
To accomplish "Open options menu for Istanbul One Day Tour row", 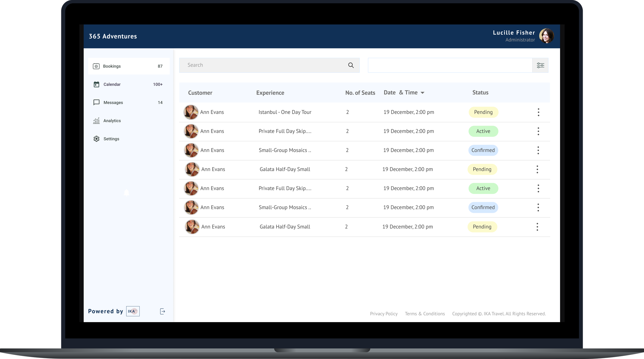I will click(x=538, y=112).
